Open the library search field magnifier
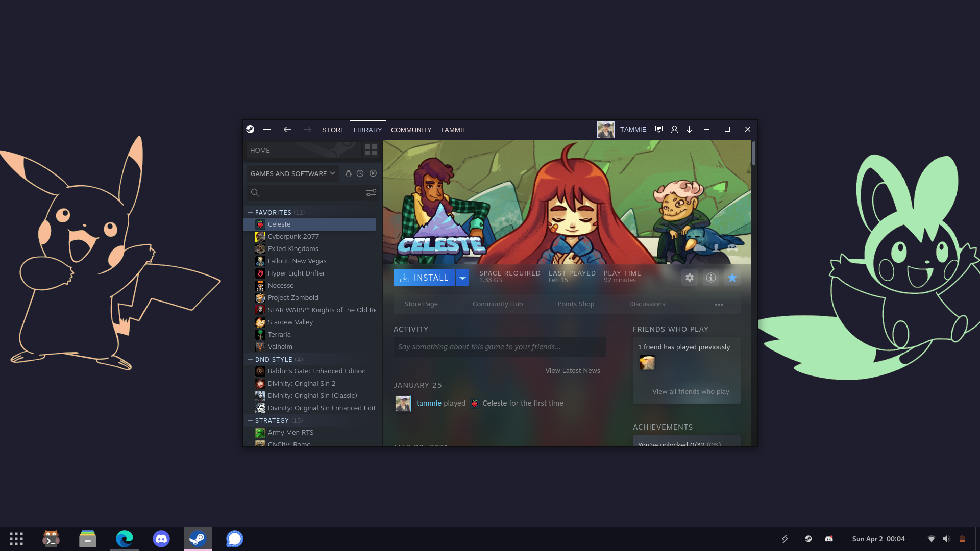This screenshot has height=551, width=980. click(255, 193)
